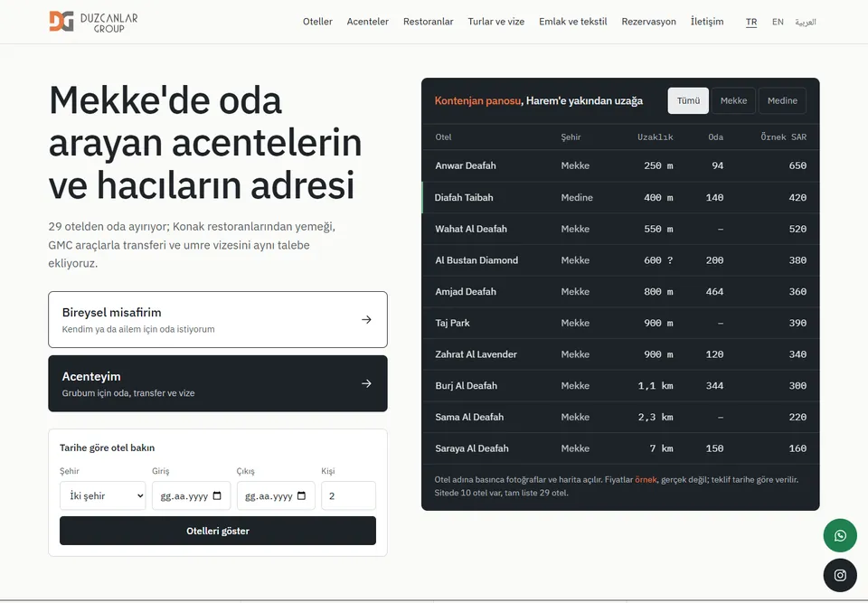This screenshot has height=603, width=868.
Task: Open the Amjad Deafah hotel
Action: click(465, 291)
